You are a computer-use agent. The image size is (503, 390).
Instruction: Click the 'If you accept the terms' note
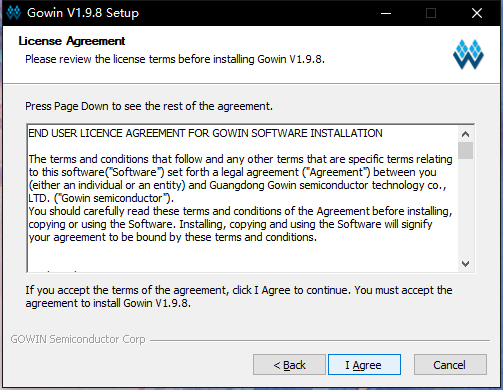[x=239, y=297]
